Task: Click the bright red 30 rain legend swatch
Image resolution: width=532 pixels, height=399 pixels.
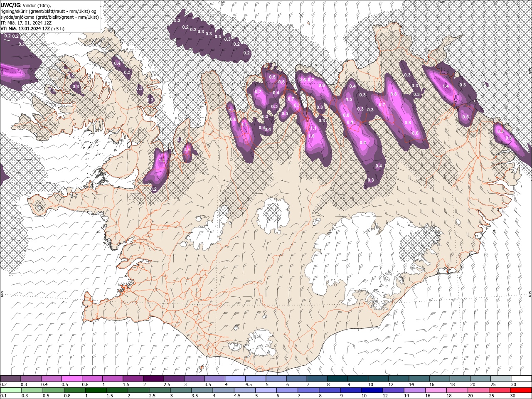Action: coord(521,390)
